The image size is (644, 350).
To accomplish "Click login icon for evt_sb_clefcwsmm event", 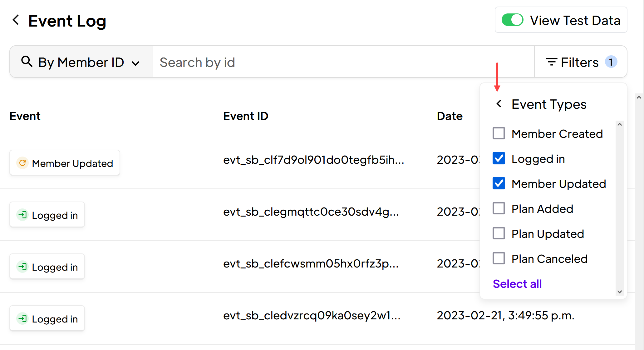I will (22, 267).
